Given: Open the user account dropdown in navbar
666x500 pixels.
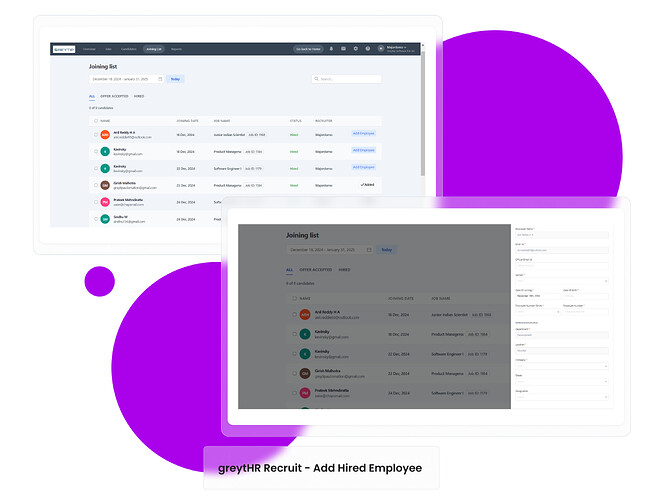Looking at the screenshot, I should pyautogui.click(x=401, y=49).
